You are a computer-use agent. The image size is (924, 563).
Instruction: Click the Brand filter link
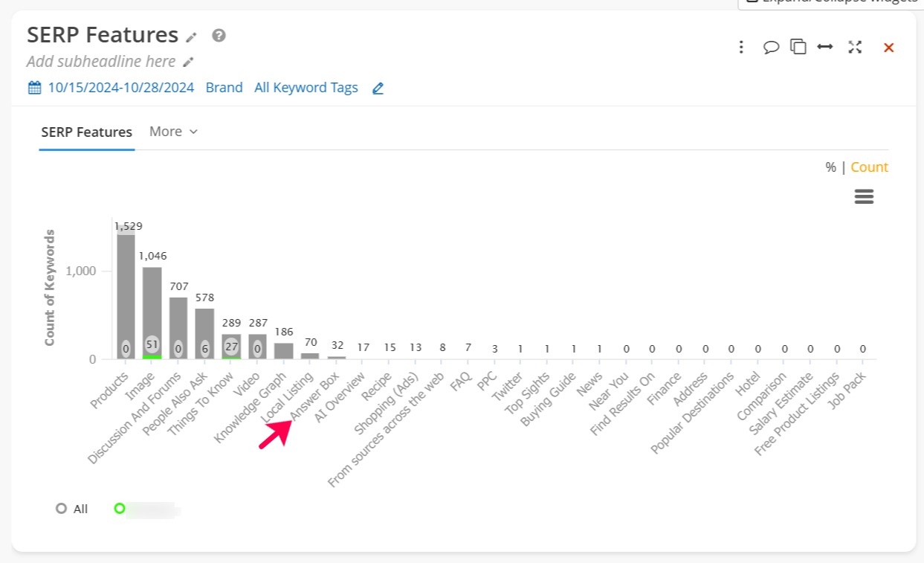(224, 88)
